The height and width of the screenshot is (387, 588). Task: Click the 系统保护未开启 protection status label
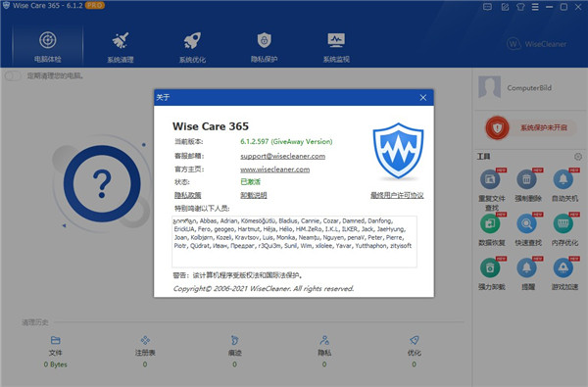pyautogui.click(x=543, y=127)
